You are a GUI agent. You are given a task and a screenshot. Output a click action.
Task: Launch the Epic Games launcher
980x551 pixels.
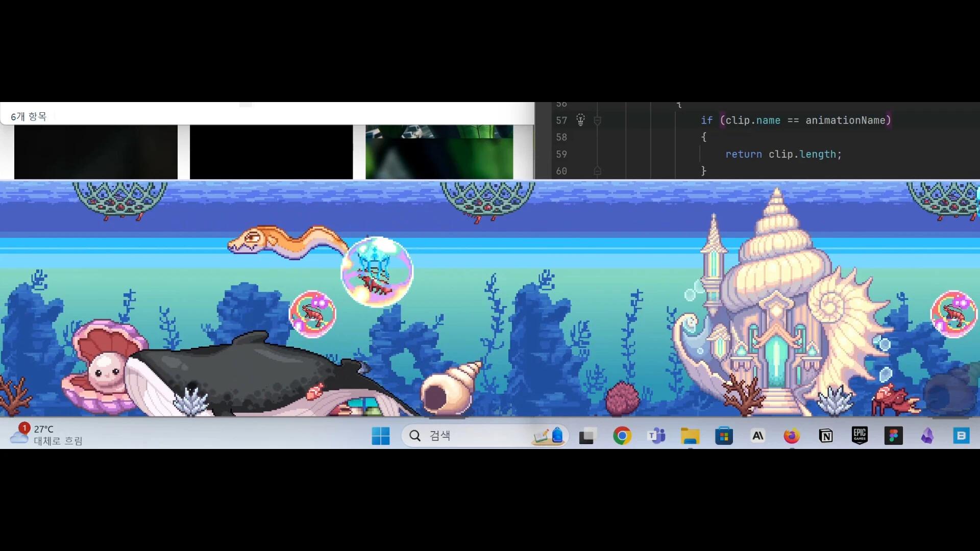(x=859, y=436)
